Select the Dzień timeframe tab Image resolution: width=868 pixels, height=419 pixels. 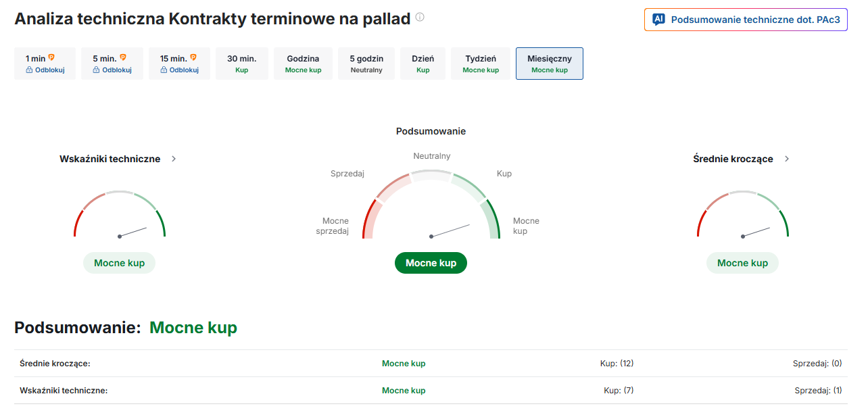(x=423, y=64)
